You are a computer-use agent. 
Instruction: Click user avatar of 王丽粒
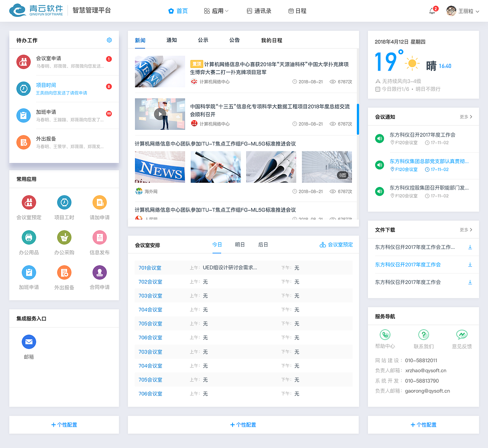(x=451, y=11)
